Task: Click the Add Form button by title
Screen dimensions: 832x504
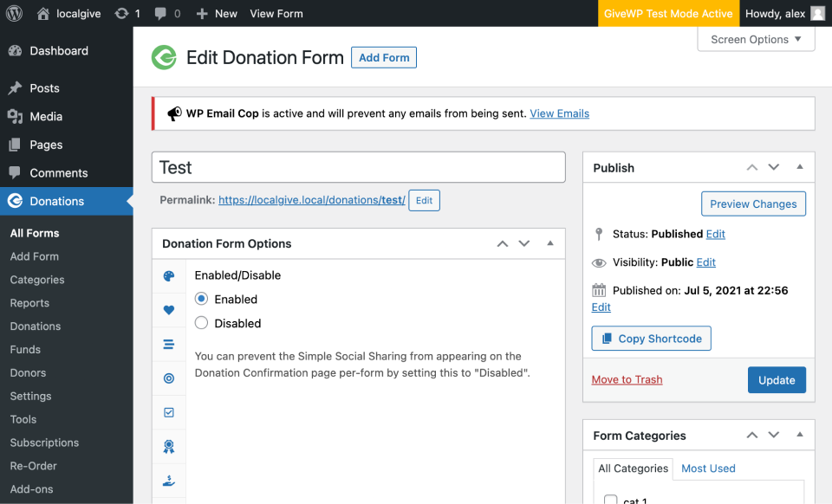Action: point(384,57)
